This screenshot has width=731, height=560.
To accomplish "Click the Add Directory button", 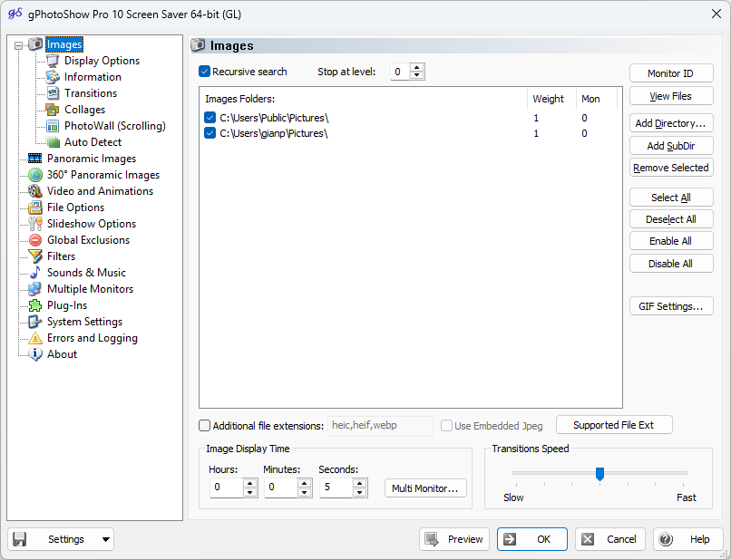I will click(x=671, y=122).
